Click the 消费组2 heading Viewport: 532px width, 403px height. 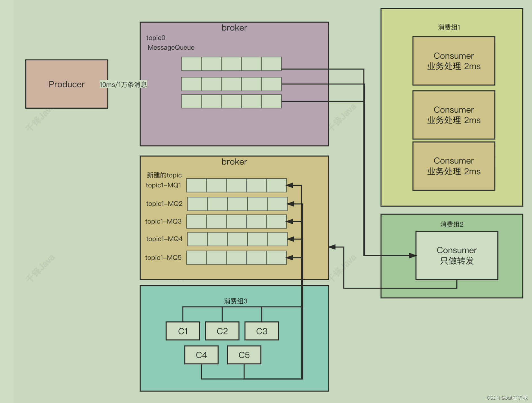click(452, 224)
